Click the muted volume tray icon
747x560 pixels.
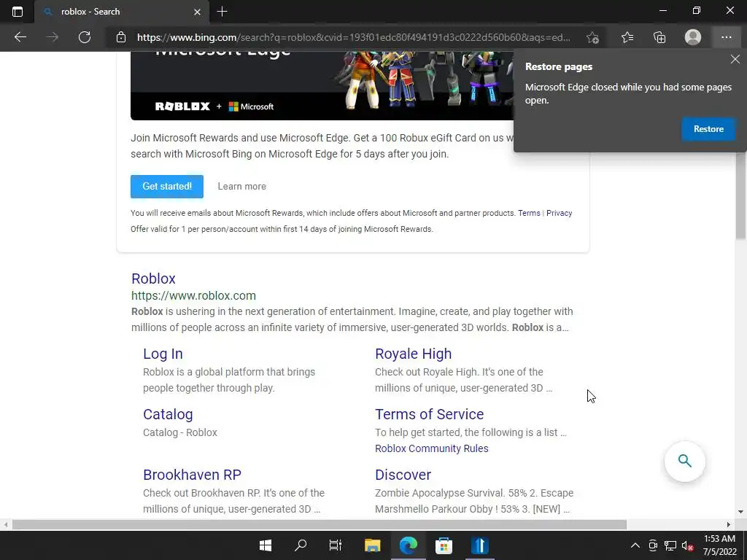coord(687,545)
